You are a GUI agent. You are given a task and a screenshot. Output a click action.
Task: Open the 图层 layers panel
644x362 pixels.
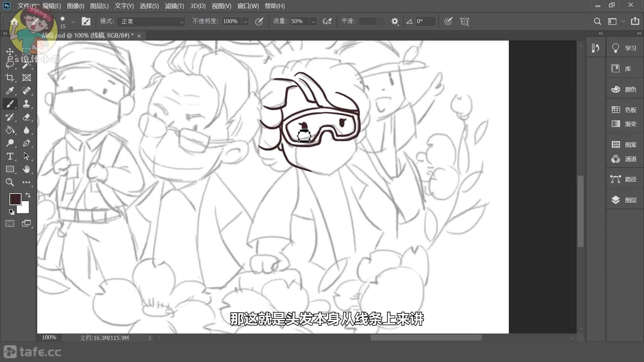point(625,200)
